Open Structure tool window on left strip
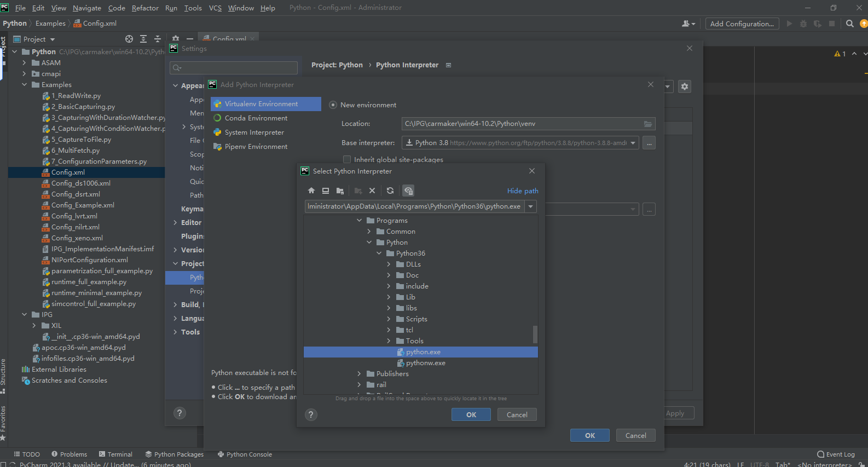Viewport: 868px width, 467px height. (x=3, y=377)
